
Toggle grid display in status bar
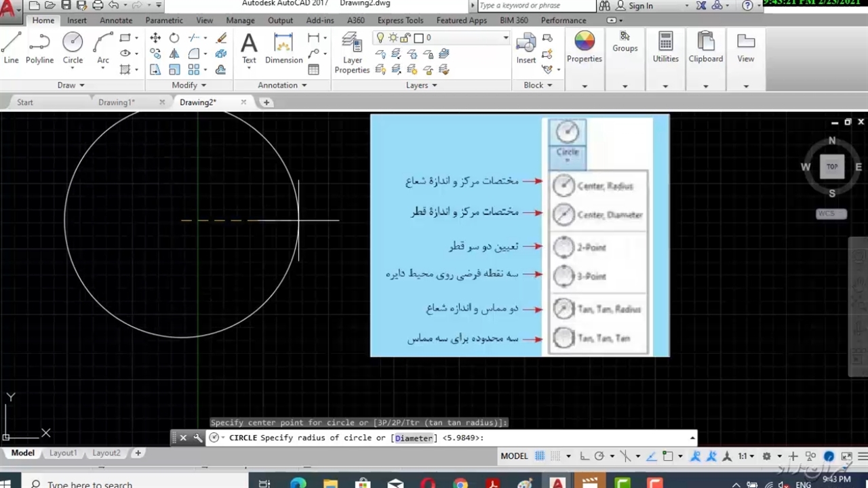click(x=540, y=456)
